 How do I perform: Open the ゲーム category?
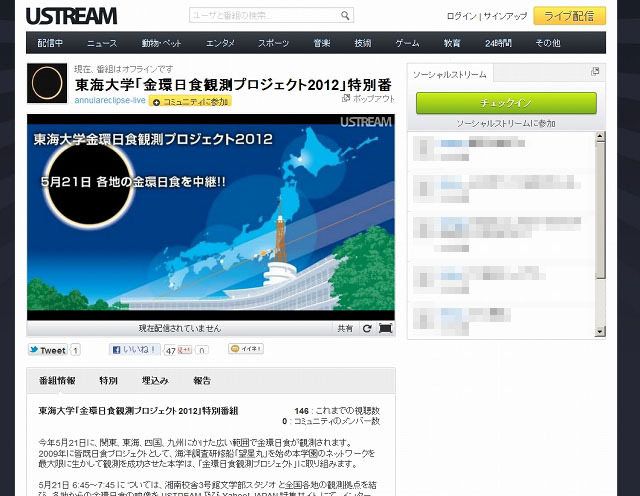407,43
